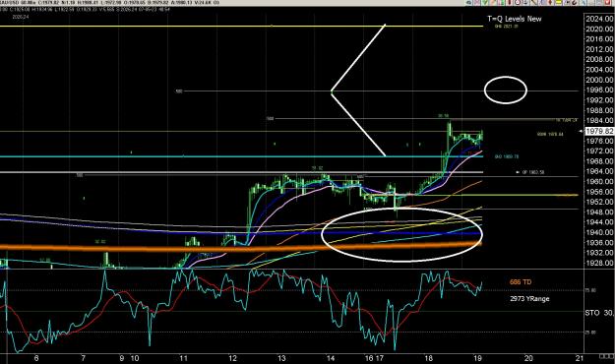Click the 2024.00 price axis label

click(x=599, y=19)
